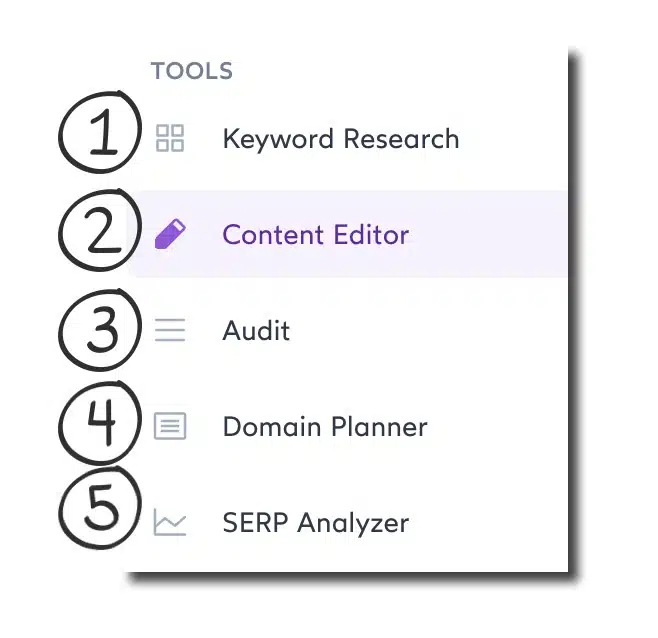Open the Domain Planner text label

point(324,427)
